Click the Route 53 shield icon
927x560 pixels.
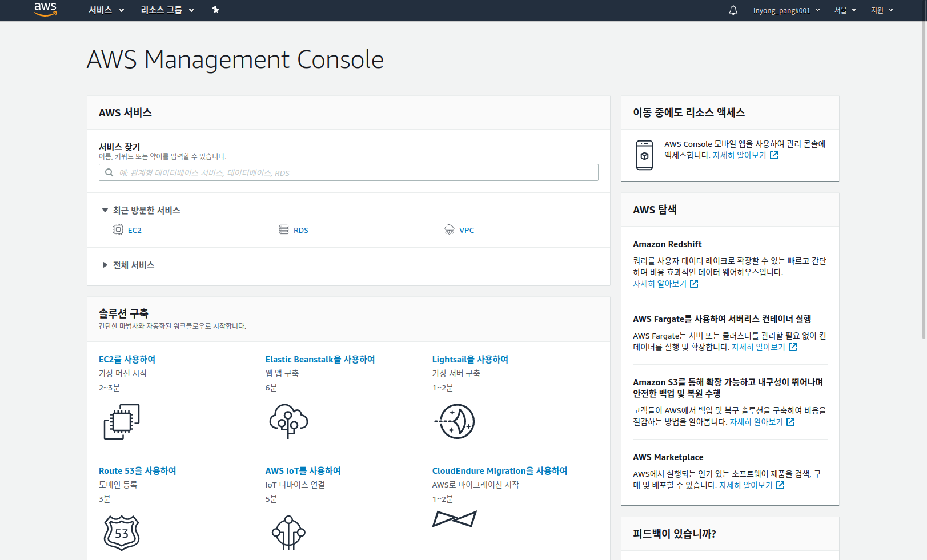(122, 533)
